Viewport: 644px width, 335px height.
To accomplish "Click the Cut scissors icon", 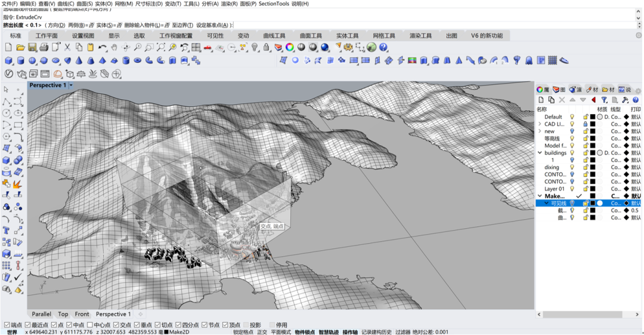I will (x=67, y=47).
